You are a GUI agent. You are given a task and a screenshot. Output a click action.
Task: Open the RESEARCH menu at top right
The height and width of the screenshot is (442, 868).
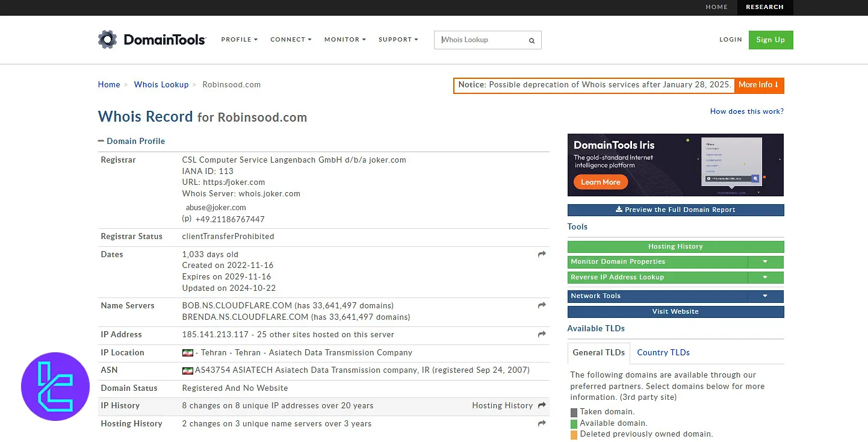(765, 7)
